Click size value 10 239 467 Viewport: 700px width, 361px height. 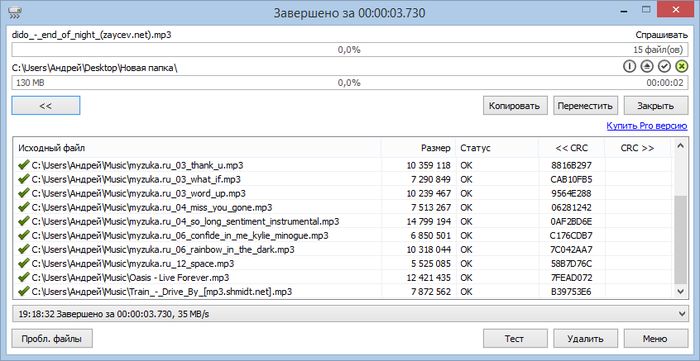click(429, 193)
